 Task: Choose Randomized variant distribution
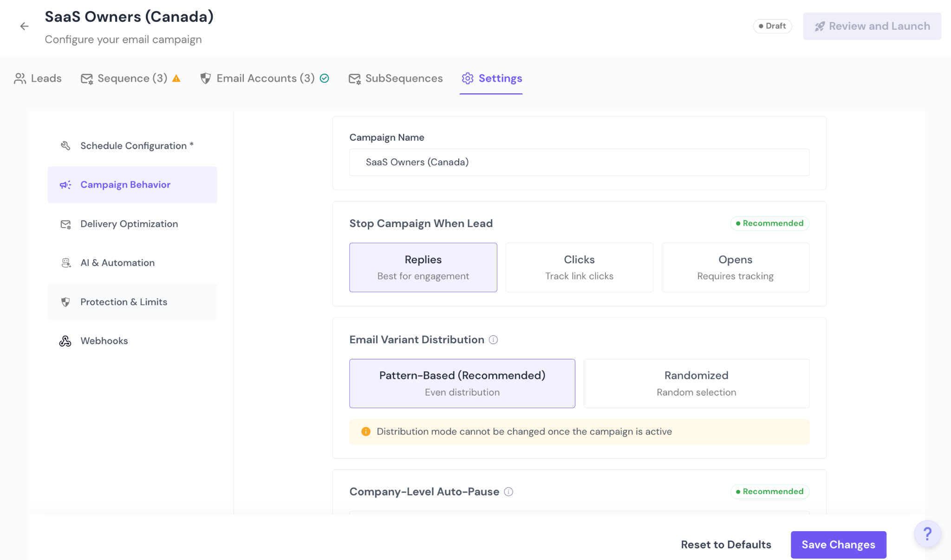pyautogui.click(x=696, y=384)
